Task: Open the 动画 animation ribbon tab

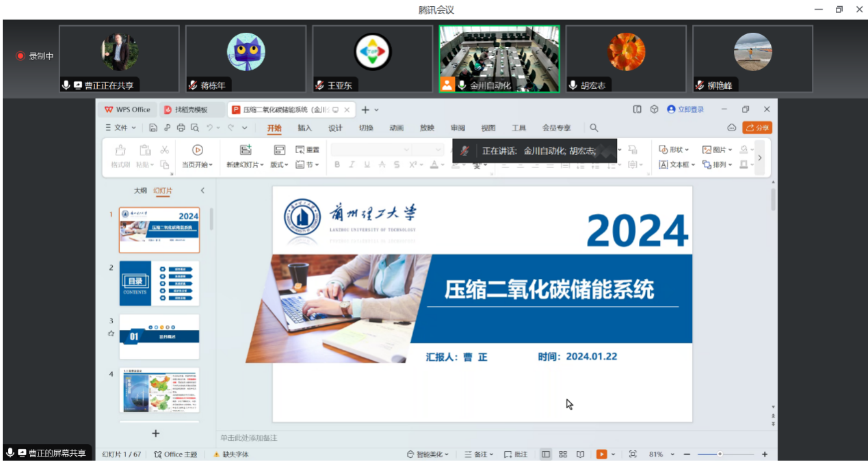Action: click(396, 128)
